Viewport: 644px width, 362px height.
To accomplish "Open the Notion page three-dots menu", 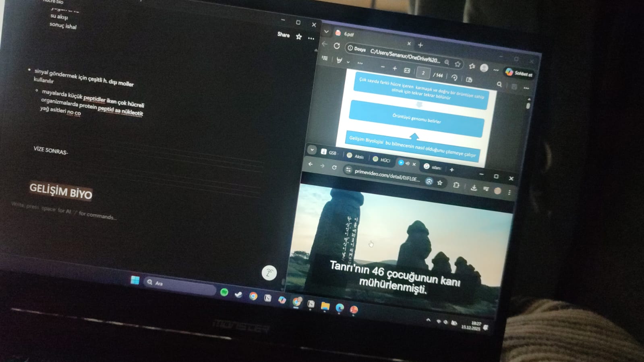I will coord(311,38).
